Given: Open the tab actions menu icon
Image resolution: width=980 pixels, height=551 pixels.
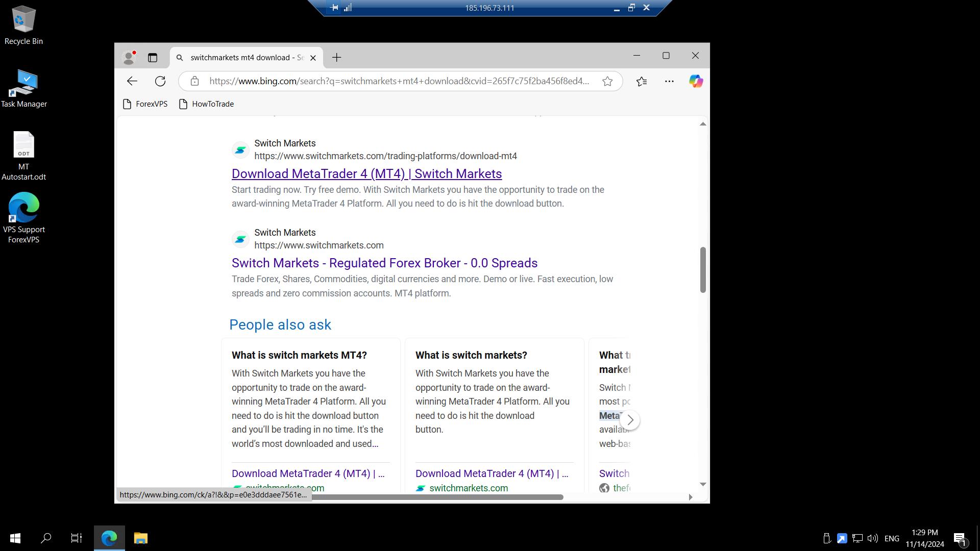Looking at the screenshot, I should pos(153,58).
